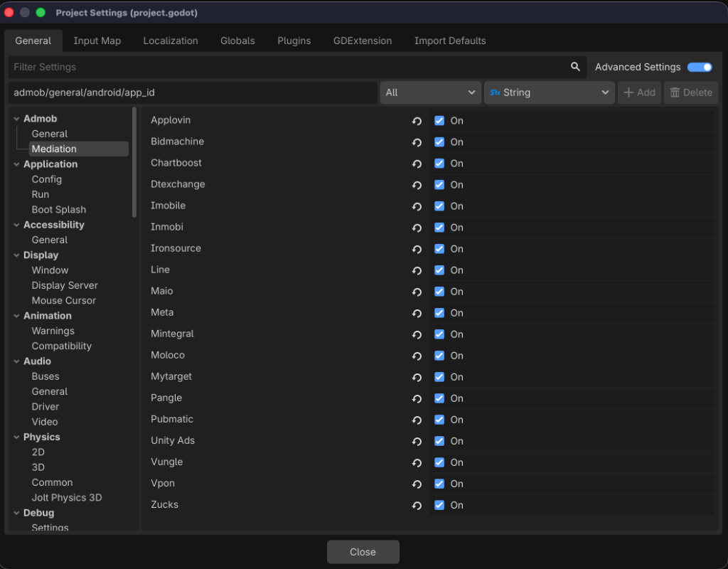Reset the Inmobi setting to default
The image size is (728, 569).
click(x=417, y=228)
